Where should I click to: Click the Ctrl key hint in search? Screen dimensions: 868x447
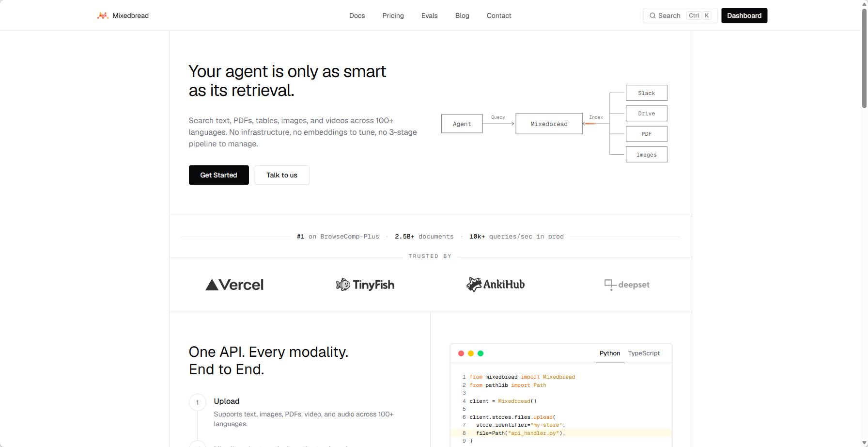coord(694,16)
